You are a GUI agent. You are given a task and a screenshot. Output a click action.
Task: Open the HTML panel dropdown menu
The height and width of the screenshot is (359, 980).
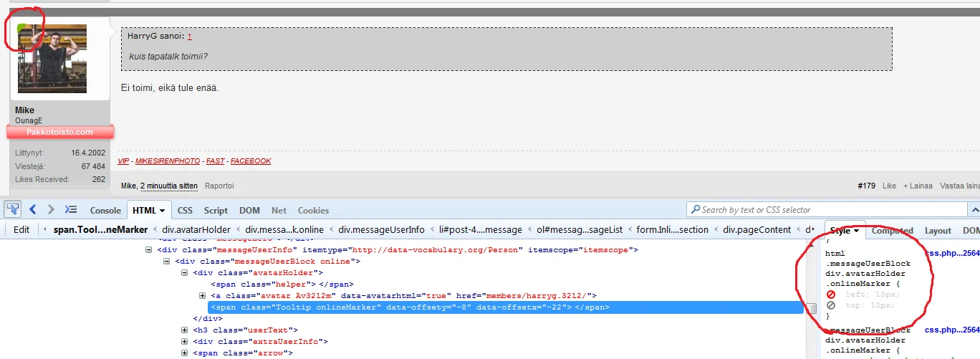pos(163,211)
